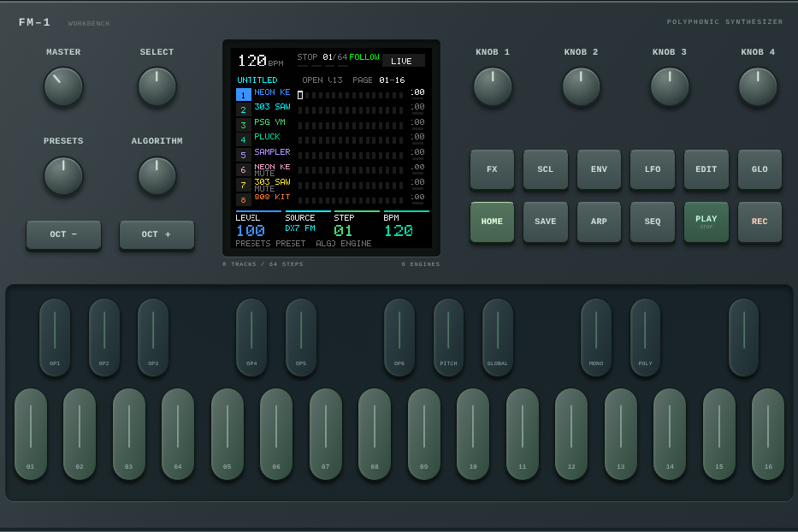
Task: Tap step pad 16
Action: (x=768, y=434)
